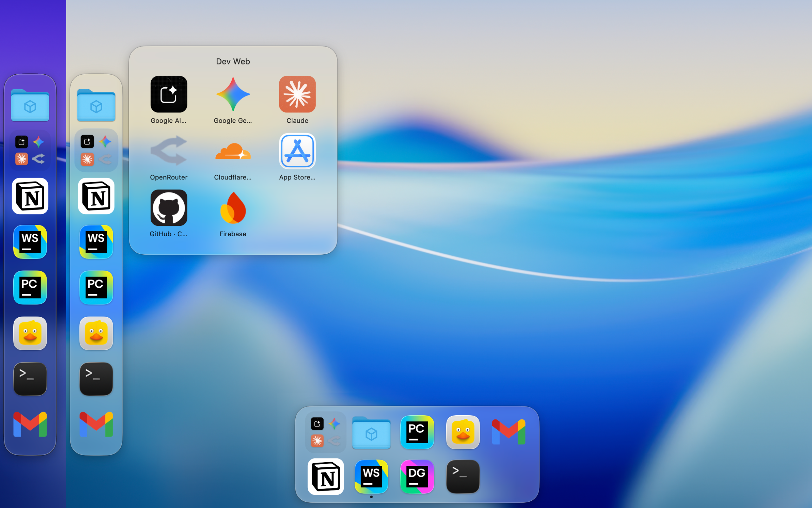Screen dimensions: 812x508
Task: Launch Notion from the dark vertical dock
Action: coord(30,196)
